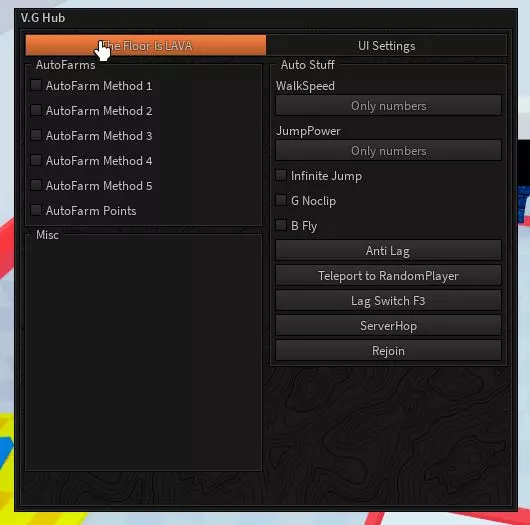Click the V.G Hub window title
The width and height of the screenshot is (530, 525).
pyautogui.click(x=43, y=18)
